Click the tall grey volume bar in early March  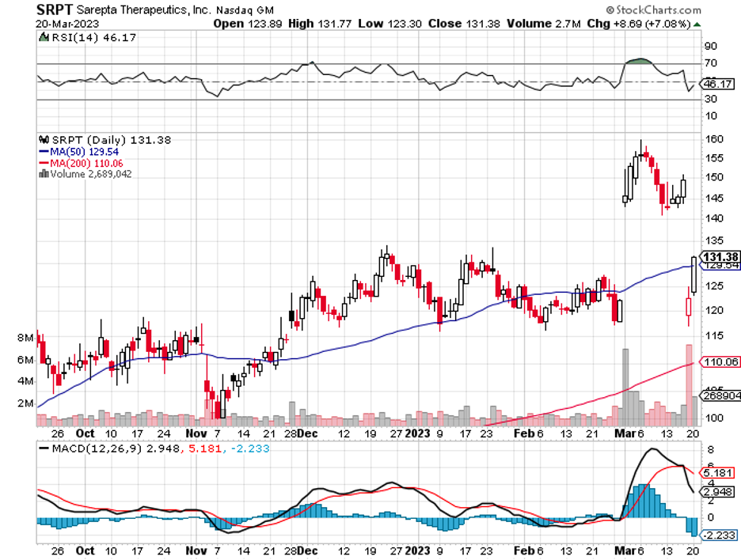coord(625,388)
